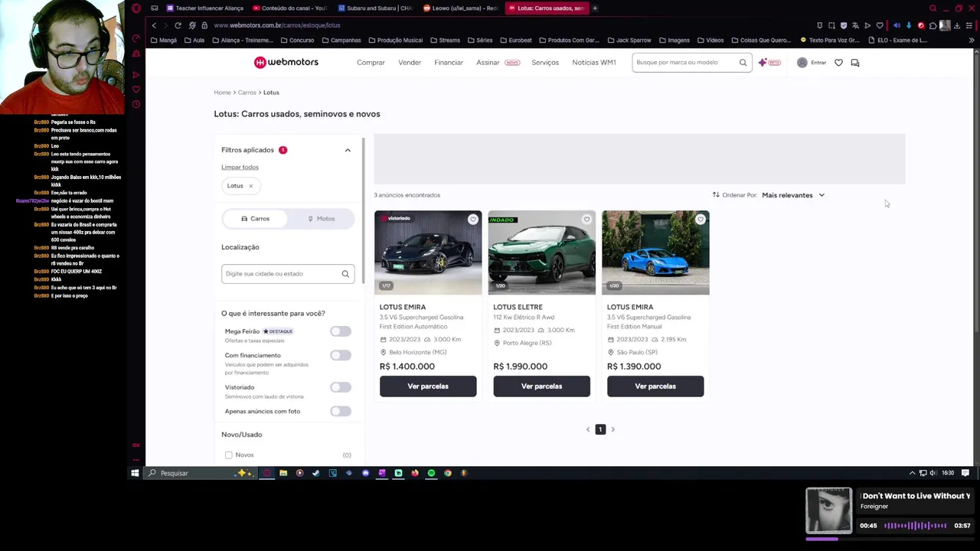Go to the next results page arrow
The height and width of the screenshot is (551, 980).
point(612,429)
